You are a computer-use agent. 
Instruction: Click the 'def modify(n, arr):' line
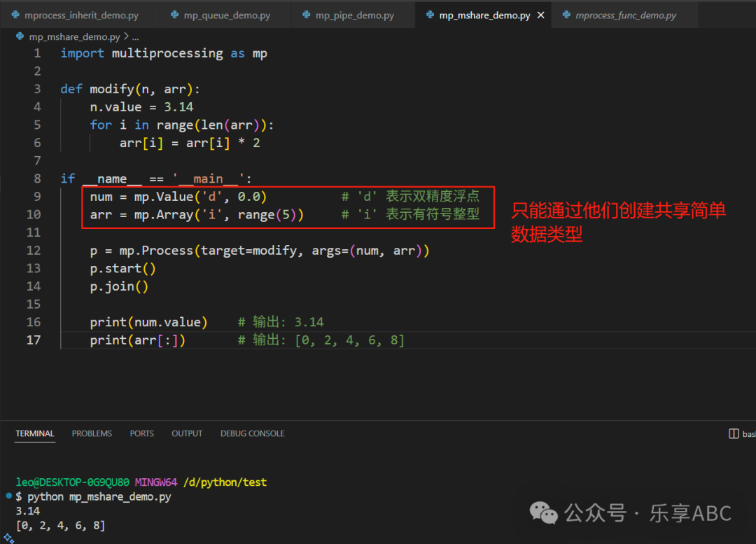tap(130, 89)
